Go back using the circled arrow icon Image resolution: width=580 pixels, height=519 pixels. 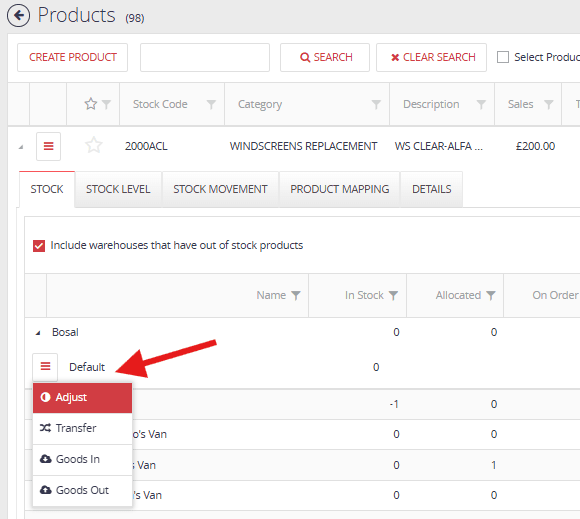[x=18, y=16]
